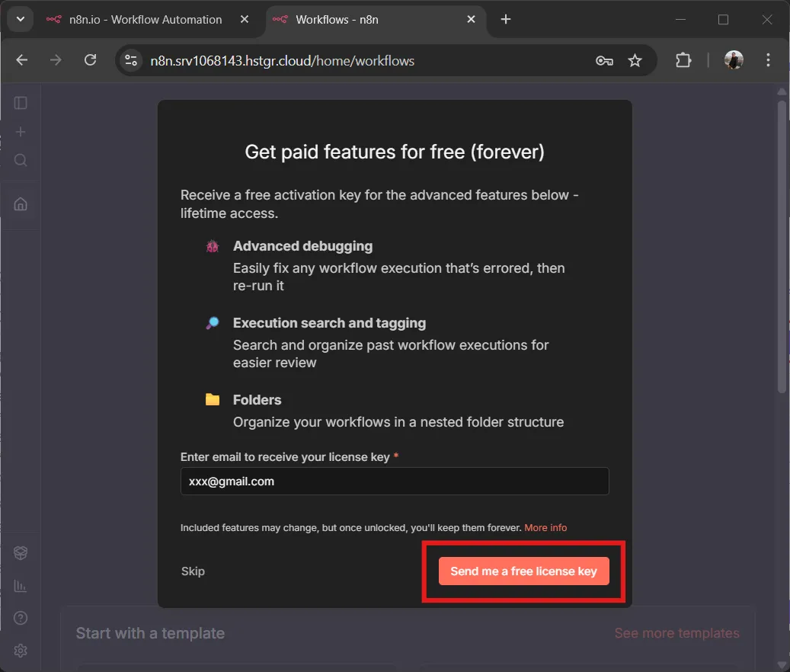Reload the page

click(90, 59)
